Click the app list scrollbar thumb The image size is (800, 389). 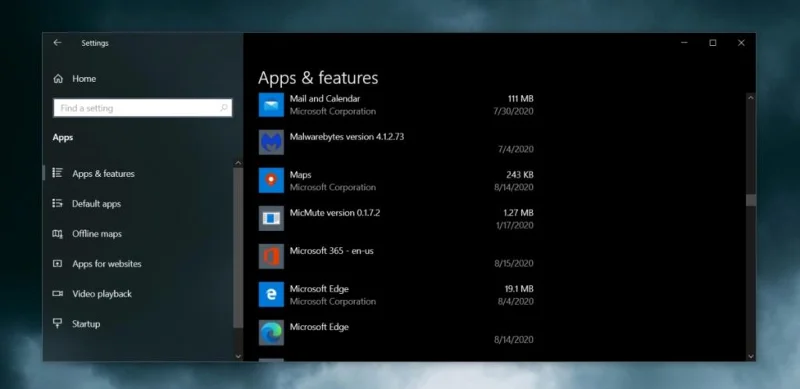[x=751, y=200]
